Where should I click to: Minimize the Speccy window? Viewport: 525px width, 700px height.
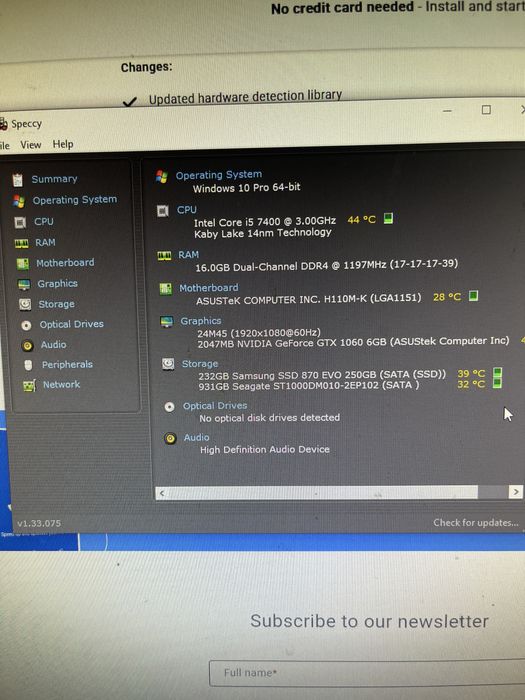[x=447, y=111]
